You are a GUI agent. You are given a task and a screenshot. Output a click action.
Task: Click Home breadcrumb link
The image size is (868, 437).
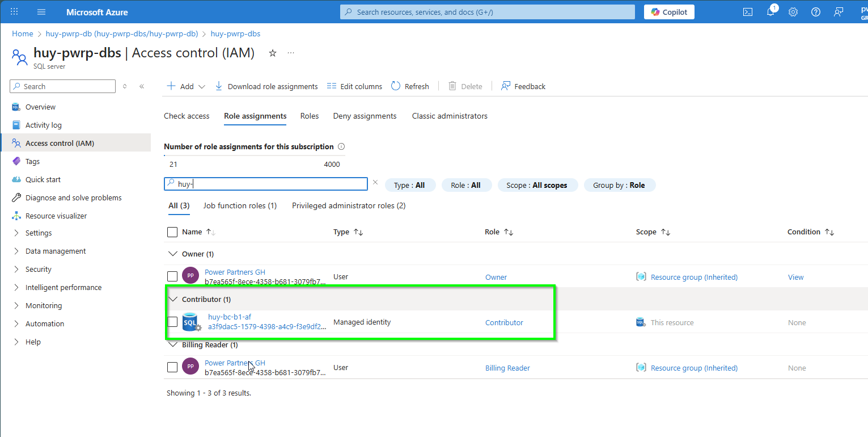[23, 33]
